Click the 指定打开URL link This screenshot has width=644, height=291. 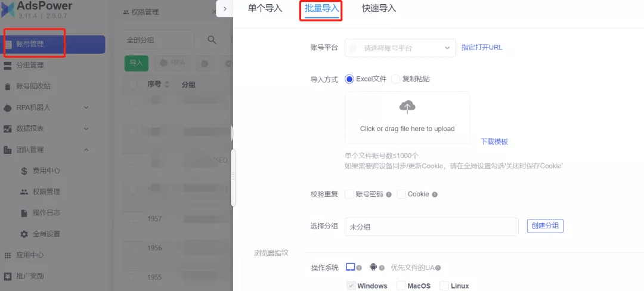coord(482,47)
